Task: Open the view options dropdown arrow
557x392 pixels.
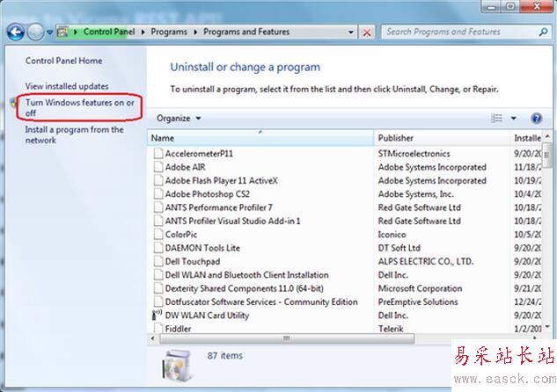Action: (x=513, y=118)
